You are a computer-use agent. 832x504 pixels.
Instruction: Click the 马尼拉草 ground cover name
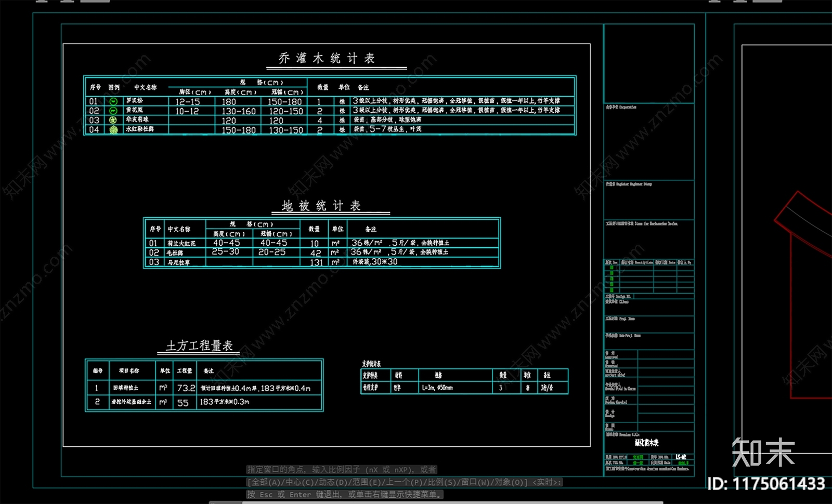point(178,262)
